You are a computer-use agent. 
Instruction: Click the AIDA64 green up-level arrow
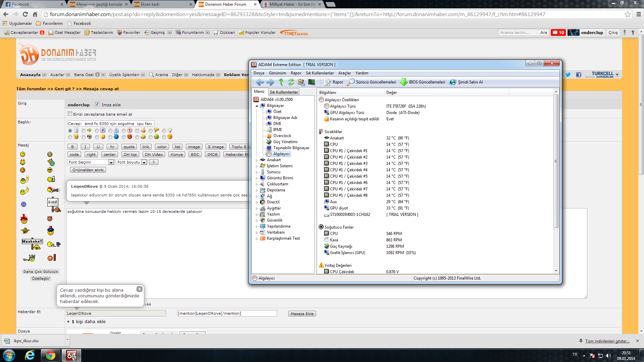(x=281, y=82)
